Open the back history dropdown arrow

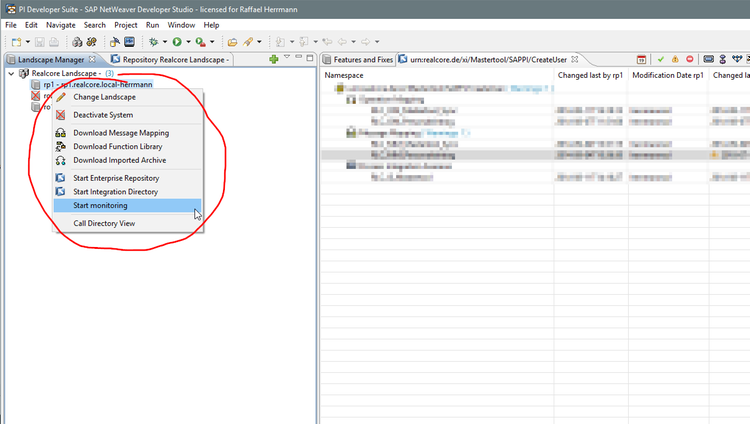pyautogui.click(x=353, y=42)
